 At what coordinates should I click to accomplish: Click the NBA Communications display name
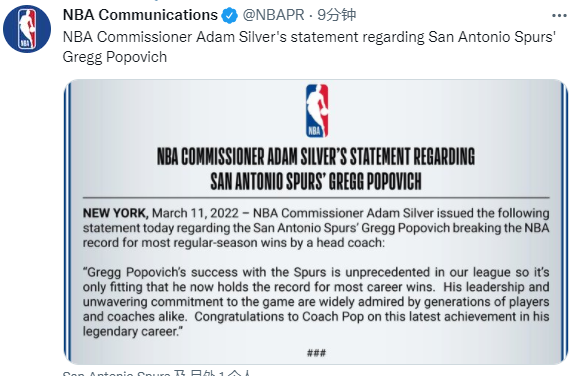pos(140,15)
